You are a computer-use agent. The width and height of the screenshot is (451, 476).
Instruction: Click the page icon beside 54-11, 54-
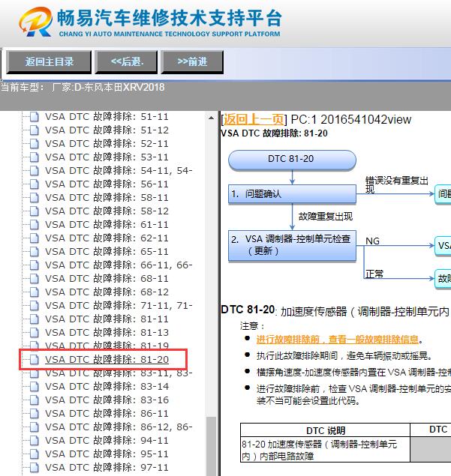tap(35, 171)
